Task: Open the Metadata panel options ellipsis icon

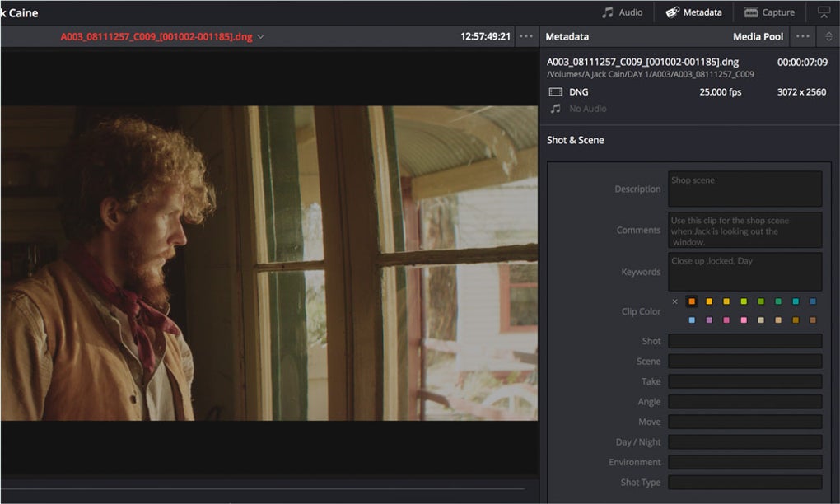Action: click(x=803, y=36)
